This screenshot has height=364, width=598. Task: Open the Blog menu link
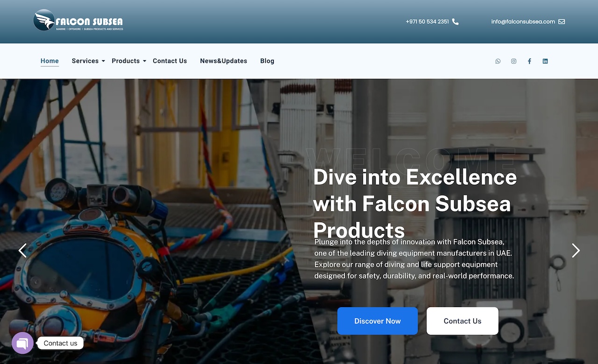pos(267,61)
